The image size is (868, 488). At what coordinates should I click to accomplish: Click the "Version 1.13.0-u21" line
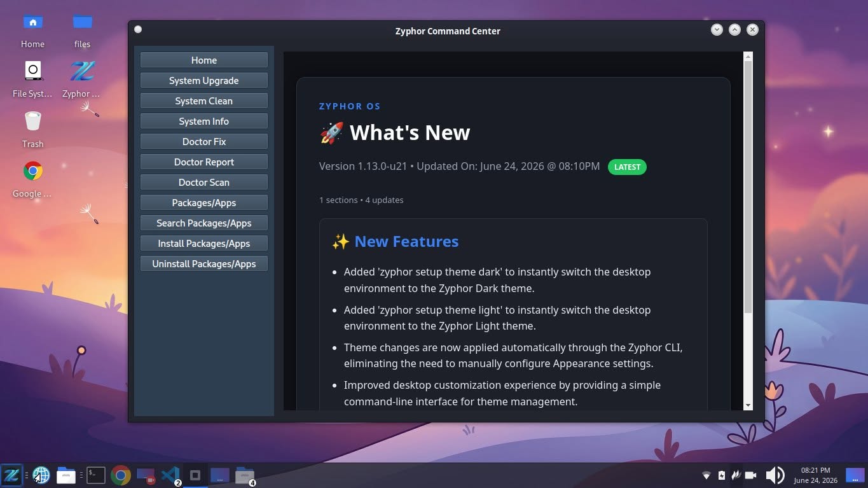[459, 166]
